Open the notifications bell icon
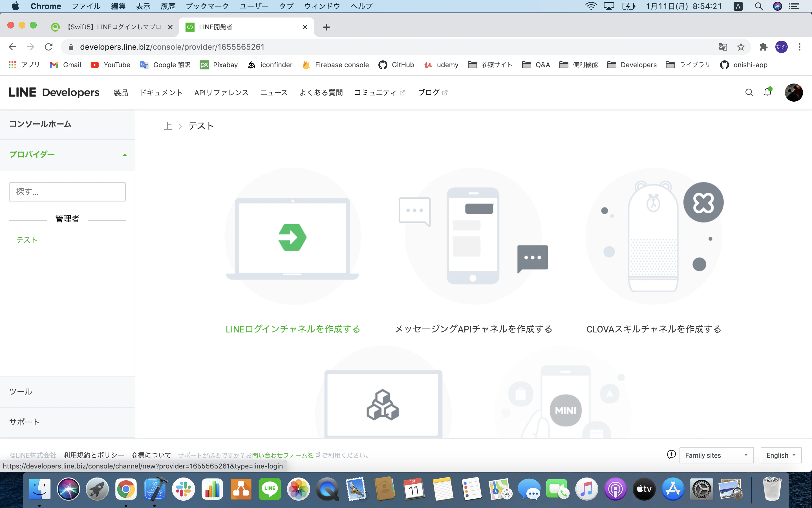 coord(768,92)
